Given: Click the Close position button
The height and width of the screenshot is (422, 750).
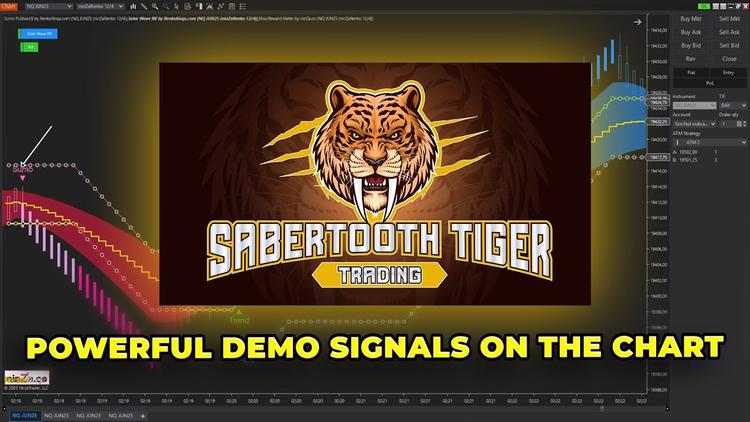Looking at the screenshot, I should [x=729, y=59].
